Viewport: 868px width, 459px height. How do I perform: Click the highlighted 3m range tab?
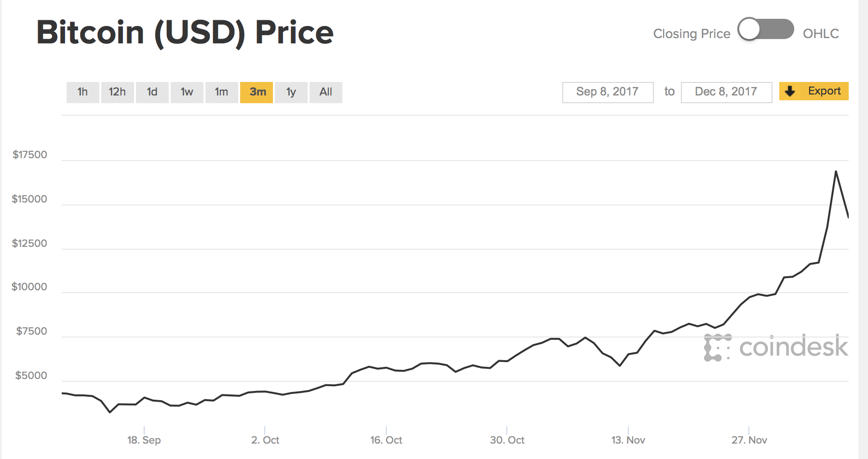point(257,92)
